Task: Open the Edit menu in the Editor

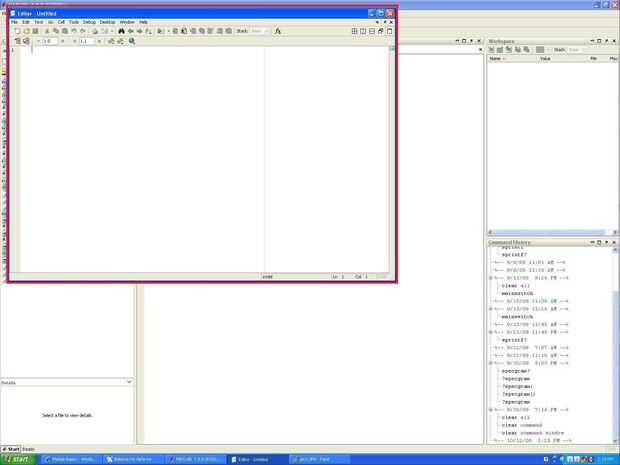Action: 26,22
